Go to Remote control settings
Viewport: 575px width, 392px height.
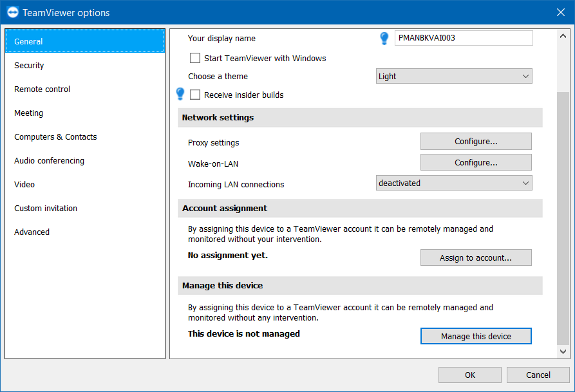click(85, 89)
